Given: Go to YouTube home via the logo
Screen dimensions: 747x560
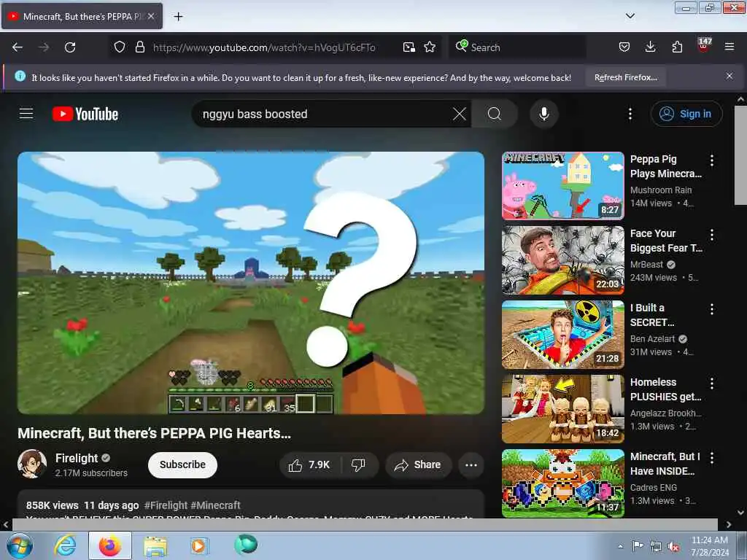Looking at the screenshot, I should 85,114.
